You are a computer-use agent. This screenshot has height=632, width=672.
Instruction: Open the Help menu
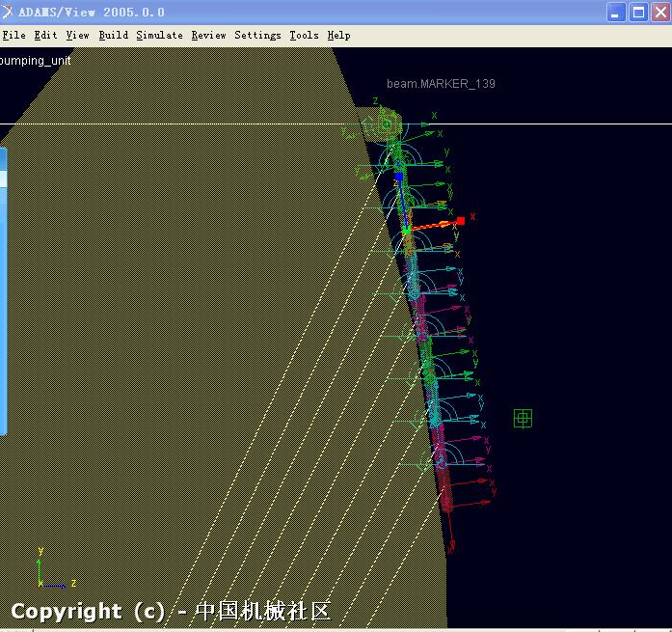(x=338, y=35)
